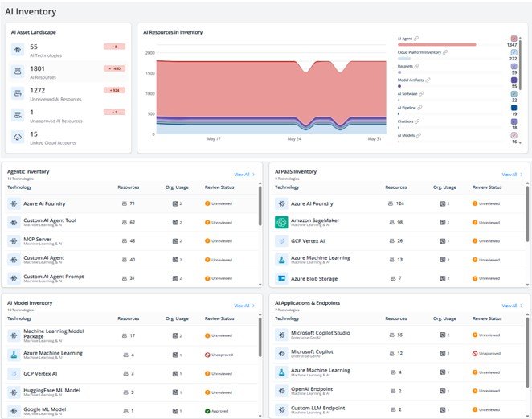The height and width of the screenshot is (419, 532).
Task: Toggle the AI Models legend checkbox
Action: coord(514,135)
